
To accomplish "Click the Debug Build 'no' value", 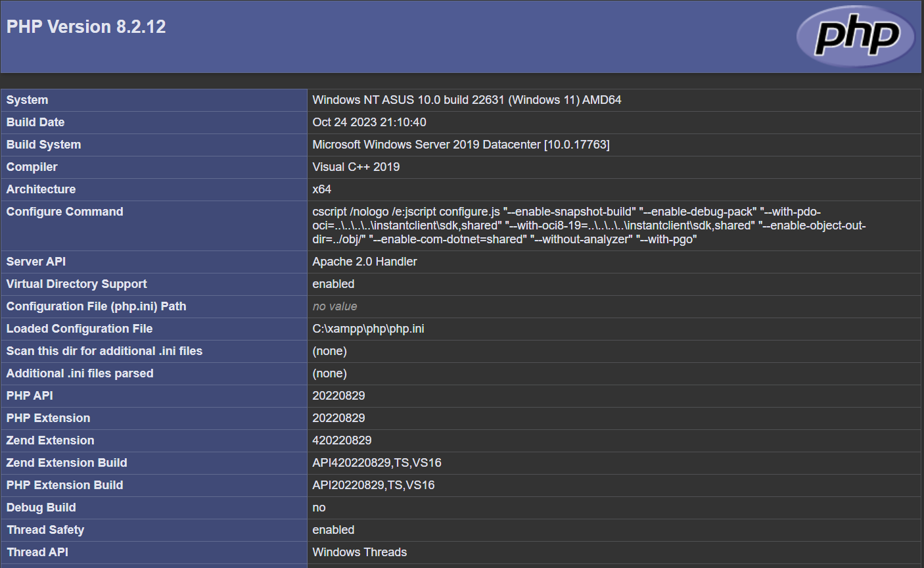I will [319, 508].
